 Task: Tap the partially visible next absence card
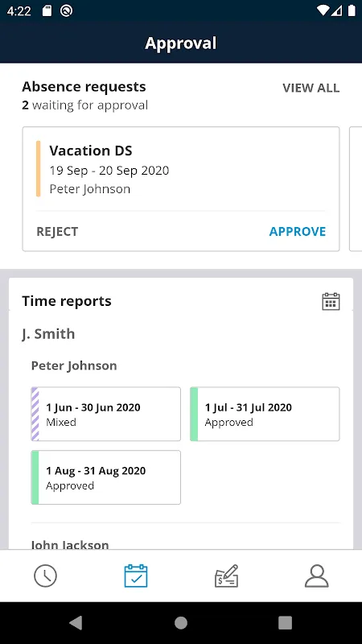pos(356,189)
